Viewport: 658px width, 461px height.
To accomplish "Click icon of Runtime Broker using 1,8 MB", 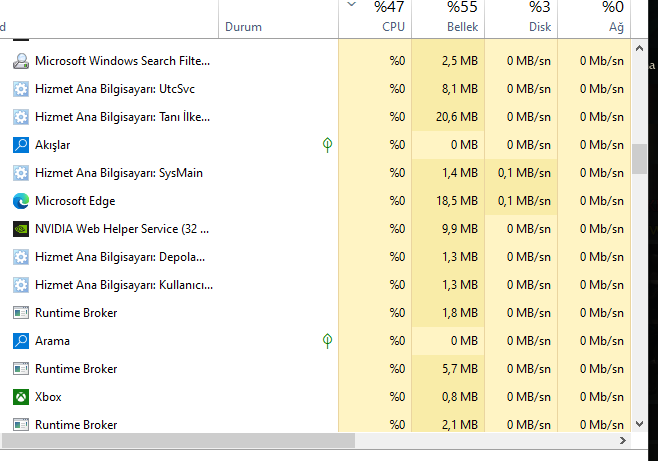I will pyautogui.click(x=21, y=313).
